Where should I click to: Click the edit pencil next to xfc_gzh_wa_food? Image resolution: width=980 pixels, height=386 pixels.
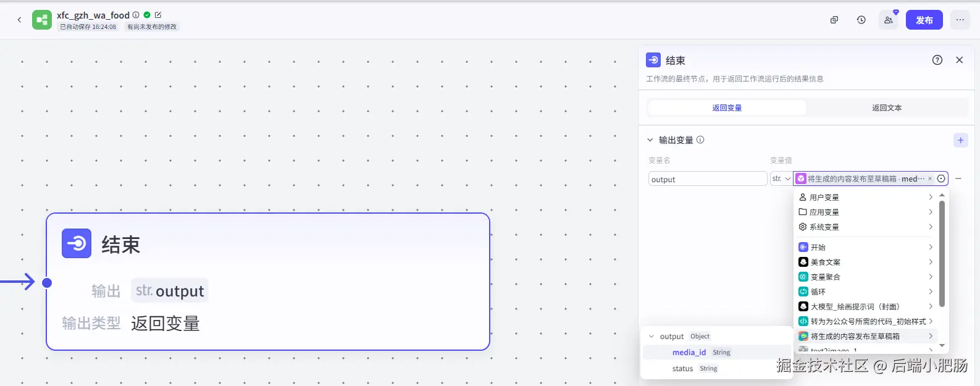click(158, 15)
